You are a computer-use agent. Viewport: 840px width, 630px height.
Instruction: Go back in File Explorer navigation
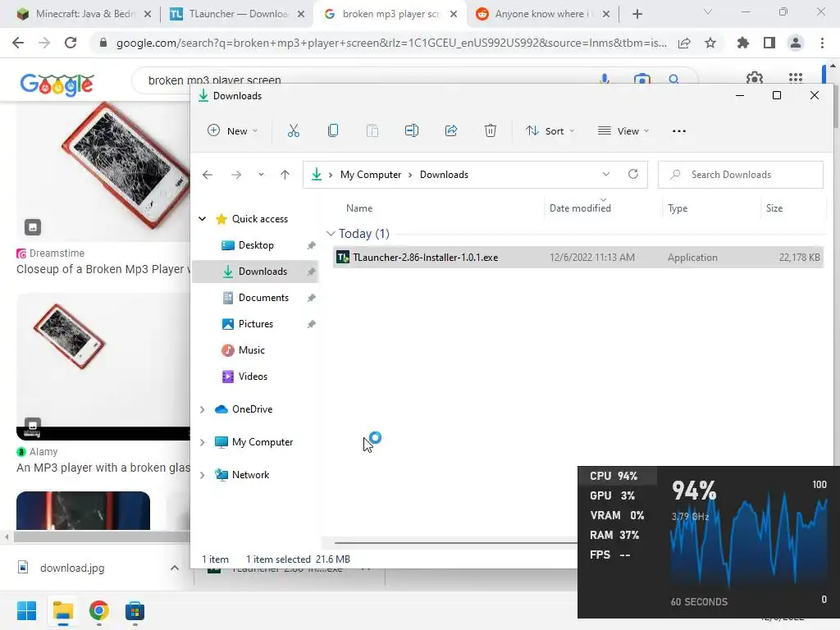coord(208,175)
